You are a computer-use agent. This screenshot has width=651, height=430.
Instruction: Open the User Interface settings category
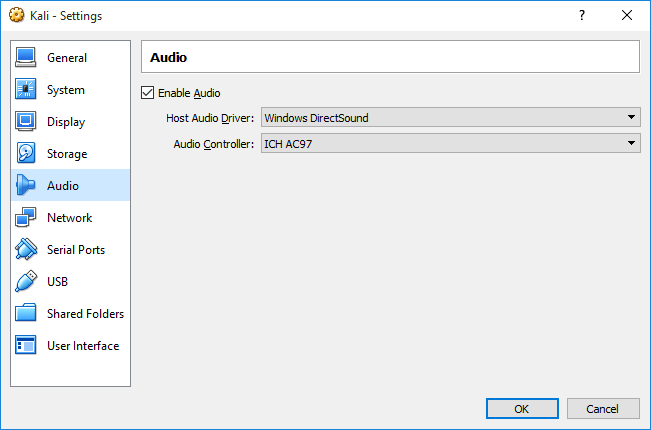pyautogui.click(x=71, y=345)
